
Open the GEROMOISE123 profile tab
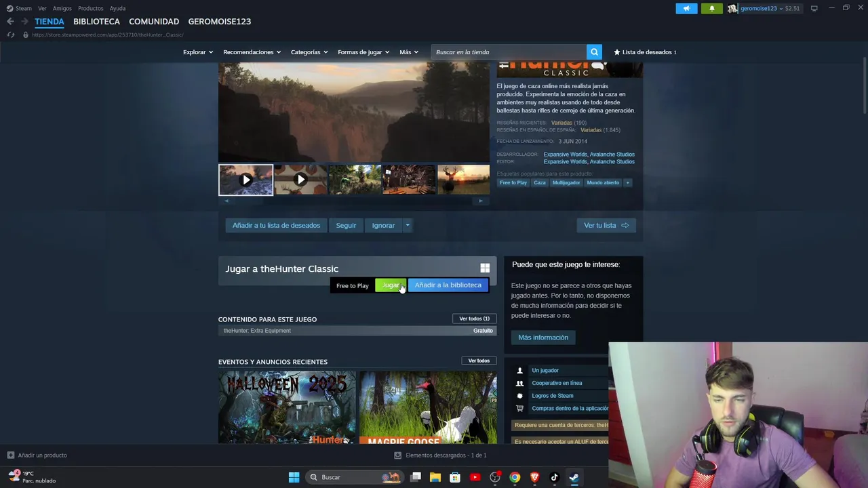point(220,22)
